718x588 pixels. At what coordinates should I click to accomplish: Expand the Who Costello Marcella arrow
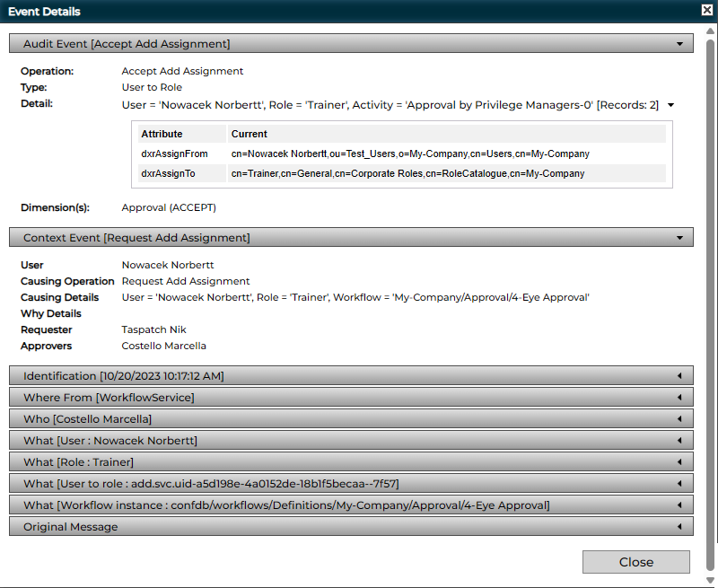coord(680,419)
